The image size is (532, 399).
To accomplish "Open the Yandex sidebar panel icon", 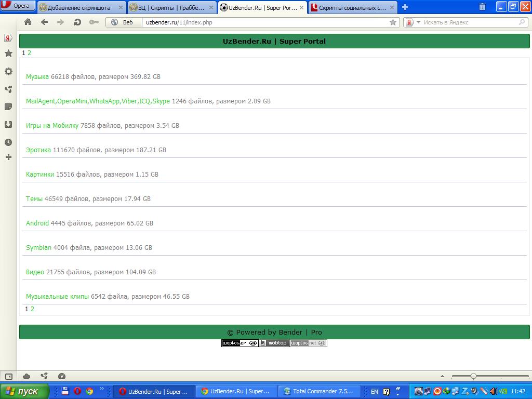I will (x=8, y=38).
